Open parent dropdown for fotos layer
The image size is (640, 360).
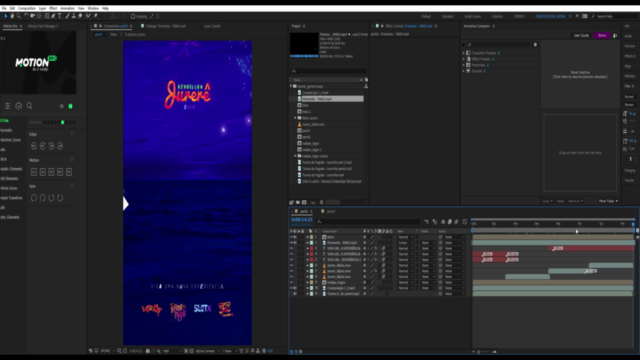(455, 237)
